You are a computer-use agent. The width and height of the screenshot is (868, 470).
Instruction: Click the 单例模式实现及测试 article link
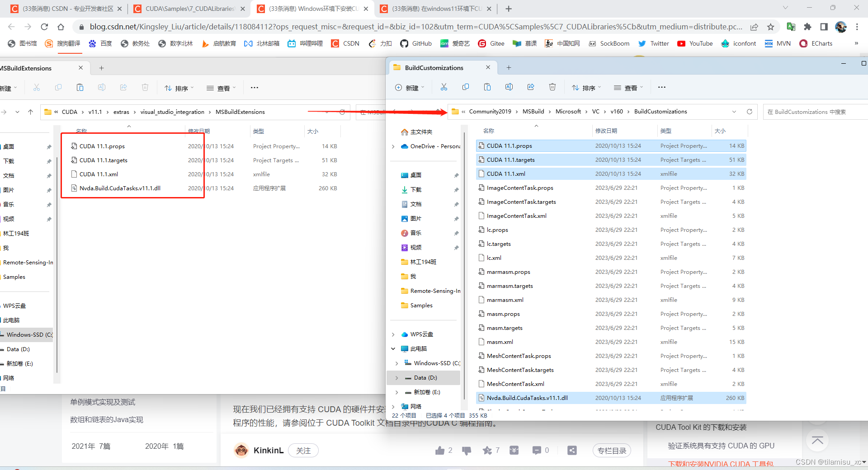103,402
